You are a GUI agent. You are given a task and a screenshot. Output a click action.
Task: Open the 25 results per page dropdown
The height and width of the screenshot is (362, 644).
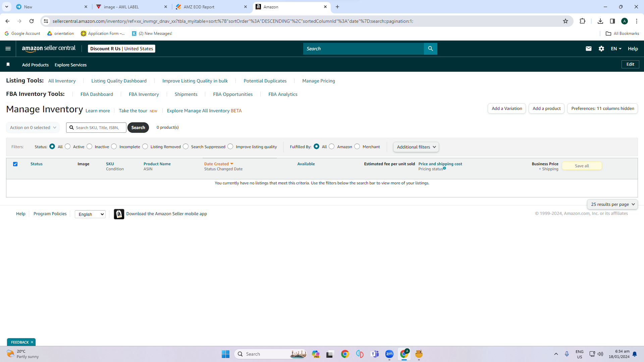tap(612, 204)
